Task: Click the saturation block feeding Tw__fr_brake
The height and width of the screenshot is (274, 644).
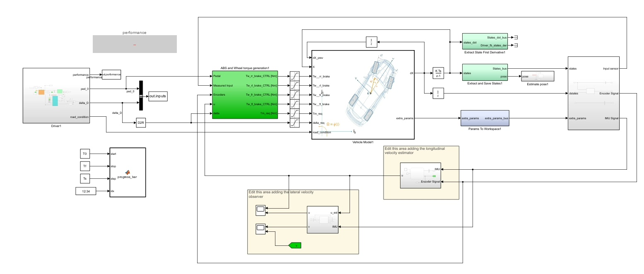Action: click(x=295, y=95)
